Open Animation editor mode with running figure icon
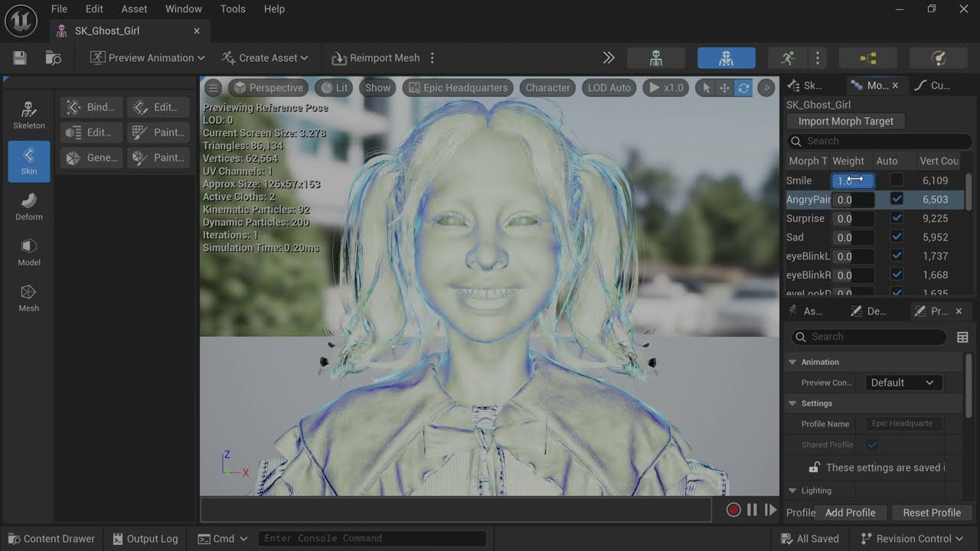The height and width of the screenshot is (551, 980). point(788,58)
